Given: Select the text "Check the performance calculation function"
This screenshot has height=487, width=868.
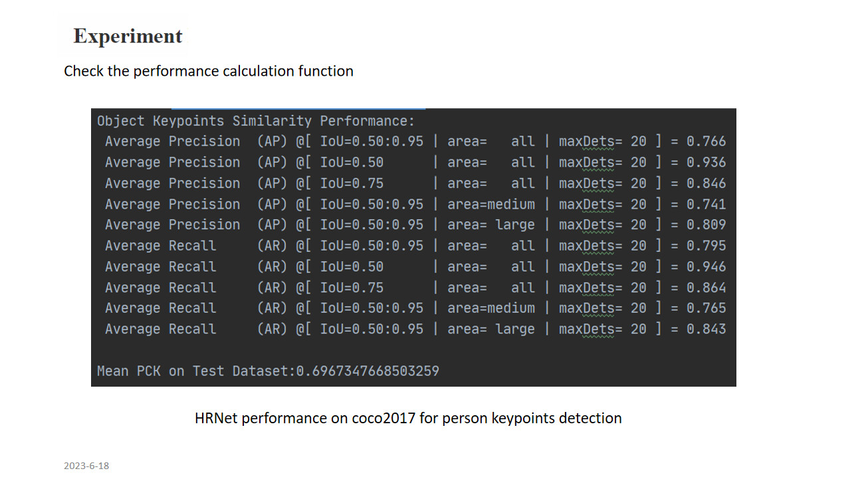Looking at the screenshot, I should [x=209, y=71].
